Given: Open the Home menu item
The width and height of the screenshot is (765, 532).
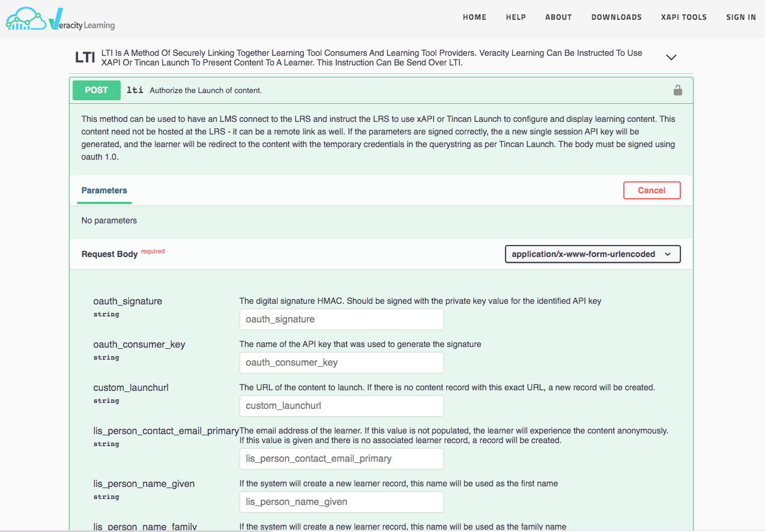Looking at the screenshot, I should pyautogui.click(x=474, y=17).
